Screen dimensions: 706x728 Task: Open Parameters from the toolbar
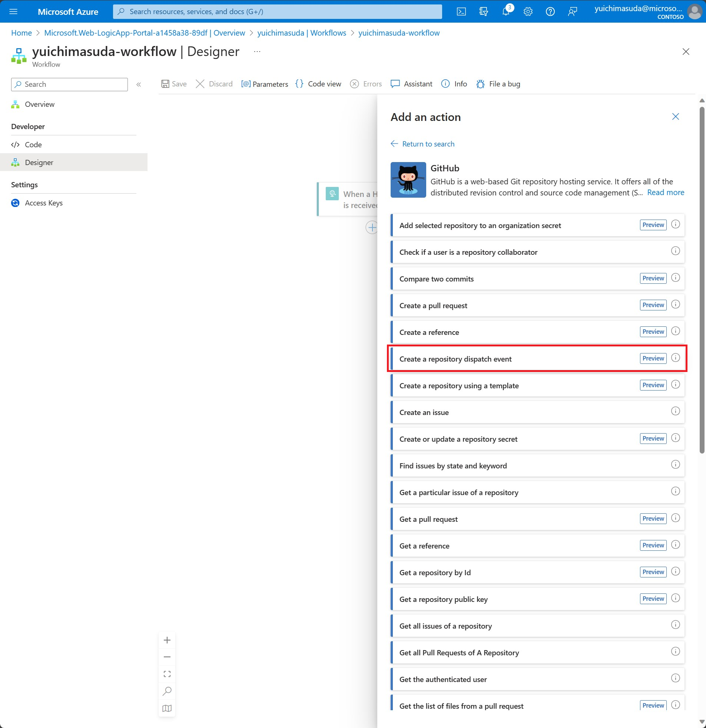(x=265, y=84)
